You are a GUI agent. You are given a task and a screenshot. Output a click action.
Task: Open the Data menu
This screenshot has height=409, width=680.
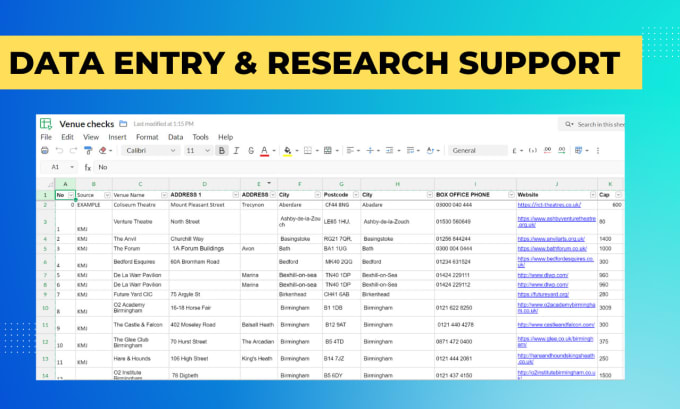[x=176, y=137]
